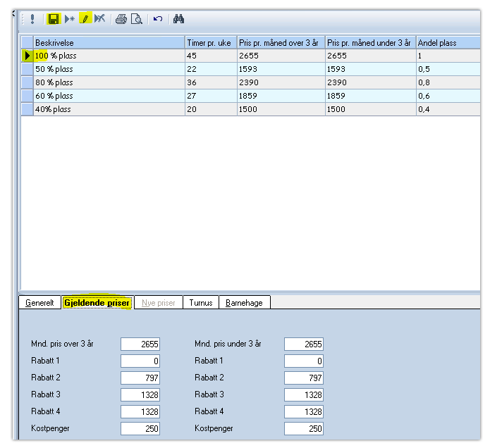Click under-3-år price 1500 cell

click(370, 109)
